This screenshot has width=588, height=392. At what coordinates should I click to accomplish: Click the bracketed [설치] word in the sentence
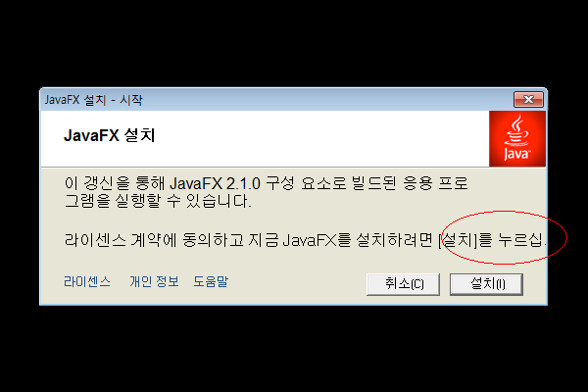458,240
